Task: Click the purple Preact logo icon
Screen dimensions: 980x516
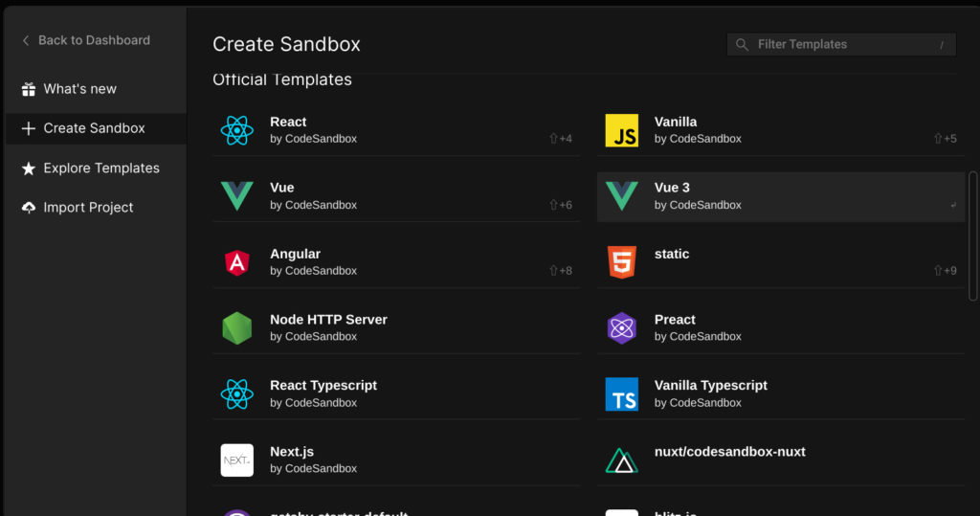Action: (x=621, y=328)
